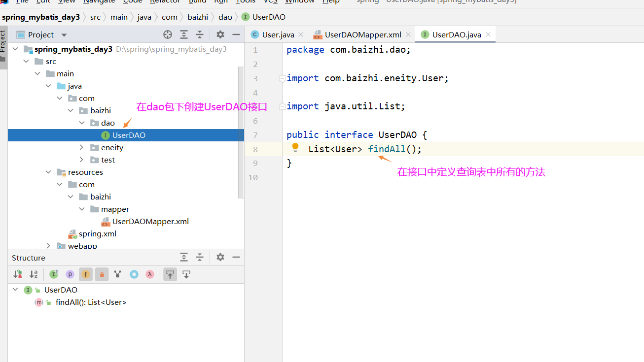This screenshot has height=362, width=644.
Task: Select UserDAO in the Project tree
Action: point(126,135)
